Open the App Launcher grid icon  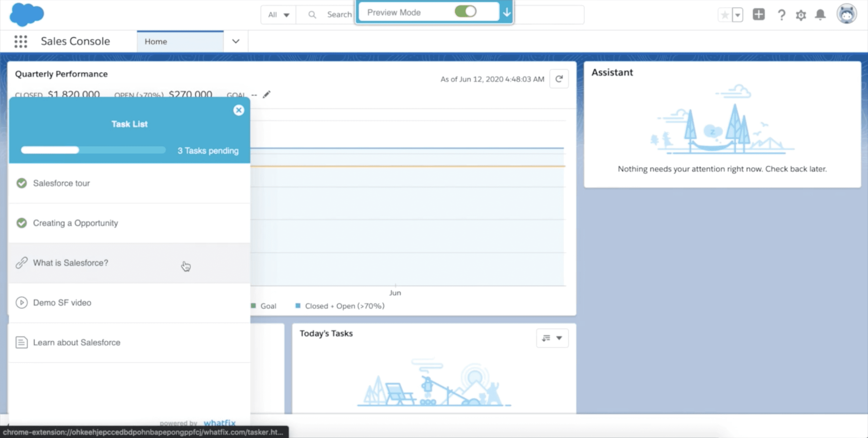20,41
